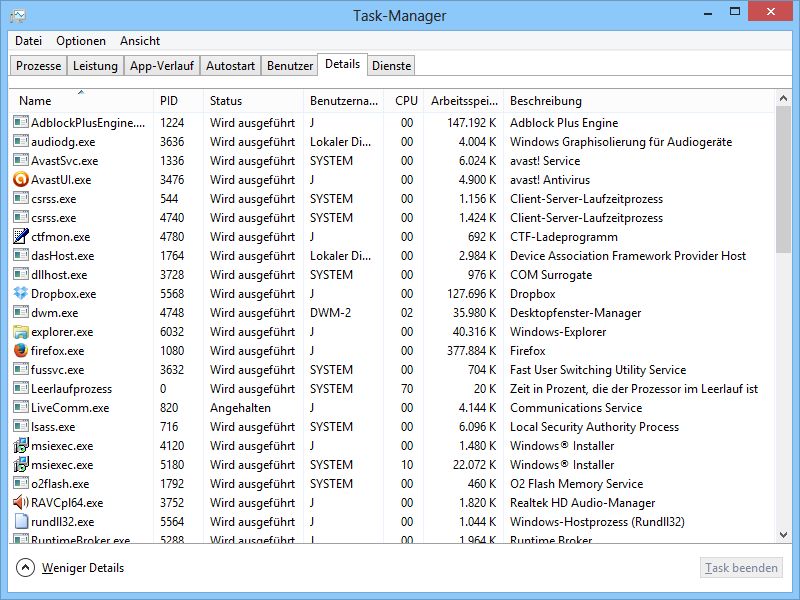
Task: Click the explorer.exe folder icon
Action: tap(20, 332)
